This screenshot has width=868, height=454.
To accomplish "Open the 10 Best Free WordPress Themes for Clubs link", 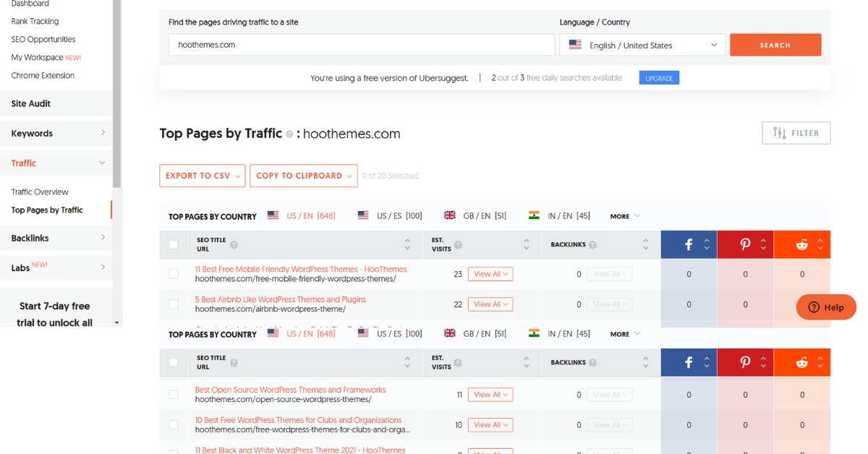I will 298,420.
